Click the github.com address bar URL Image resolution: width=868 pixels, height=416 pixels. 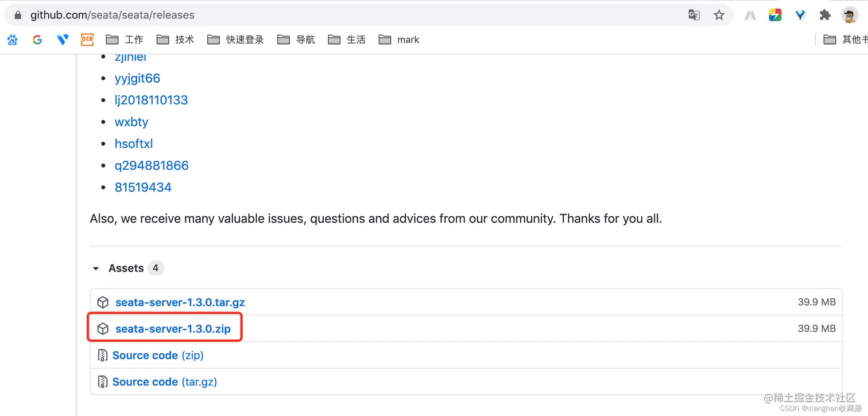coord(113,15)
